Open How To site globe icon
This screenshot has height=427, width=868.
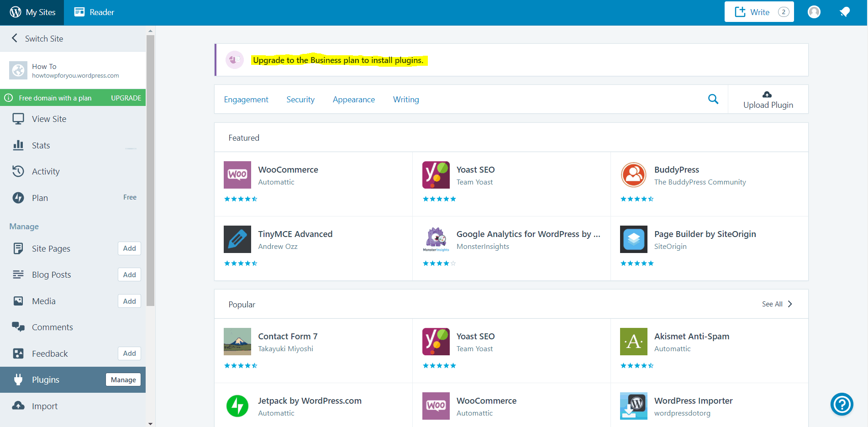(x=18, y=70)
